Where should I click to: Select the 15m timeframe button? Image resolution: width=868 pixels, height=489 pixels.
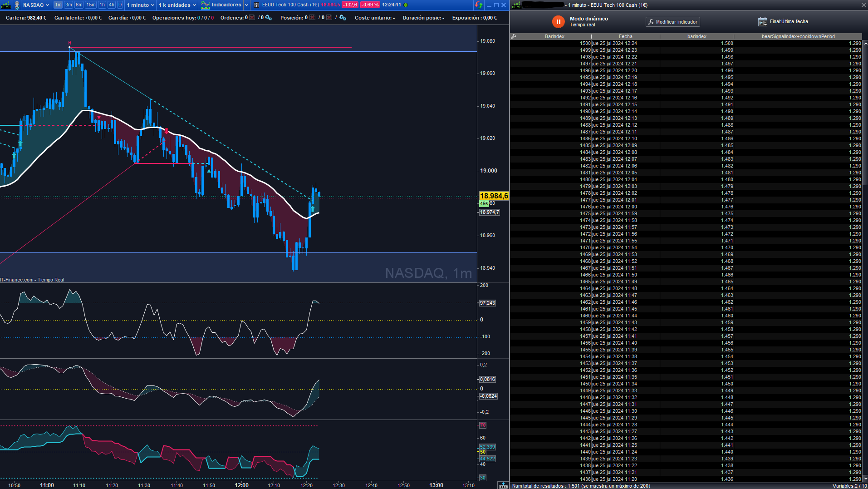click(91, 5)
